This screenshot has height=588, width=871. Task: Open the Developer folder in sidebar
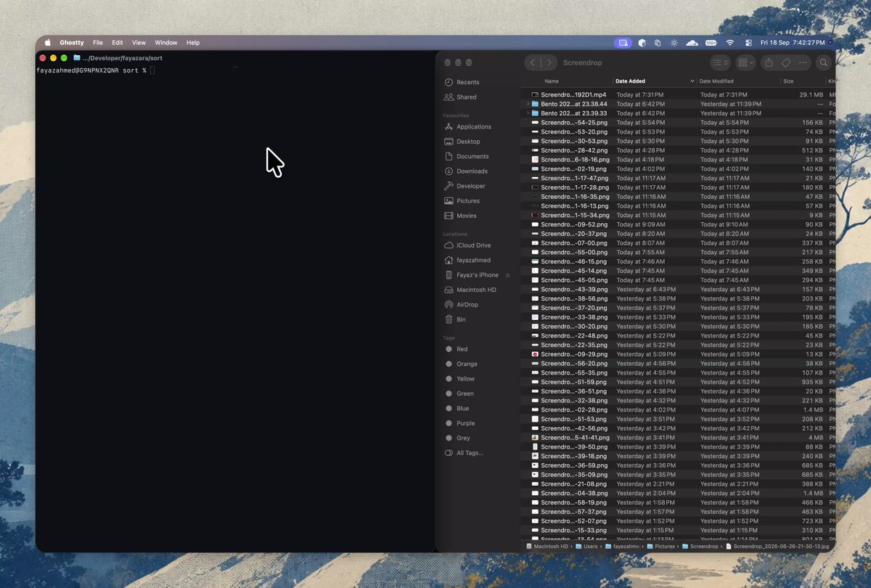(465, 186)
